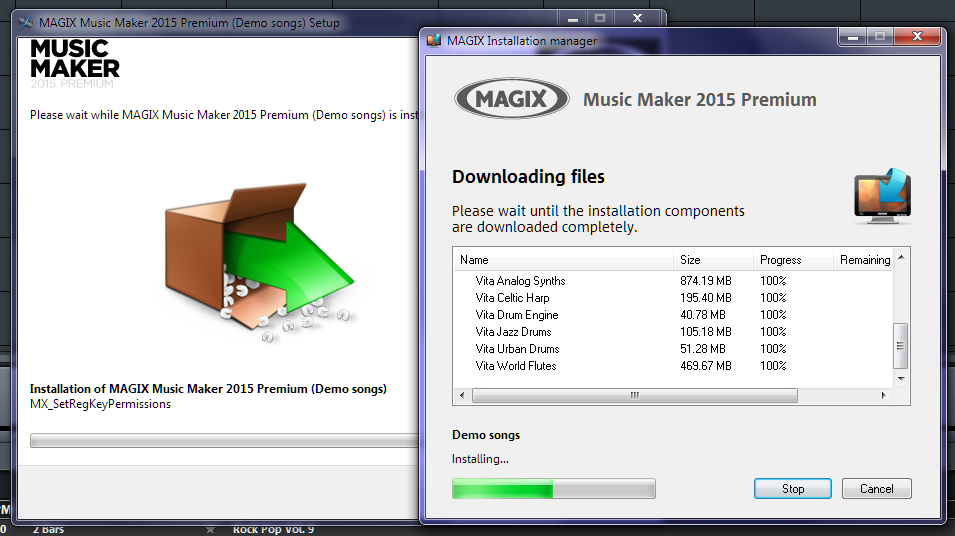Click the vertical scrollbar thumb in file list
This screenshot has height=536, width=955.
click(x=900, y=346)
